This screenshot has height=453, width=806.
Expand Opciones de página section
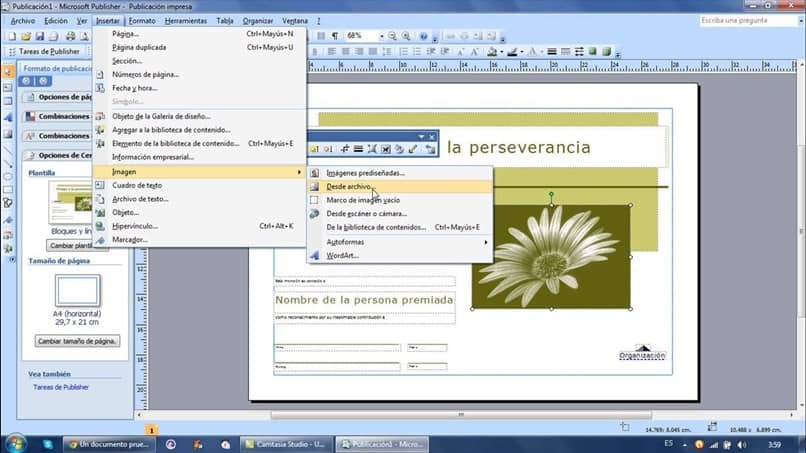58,97
